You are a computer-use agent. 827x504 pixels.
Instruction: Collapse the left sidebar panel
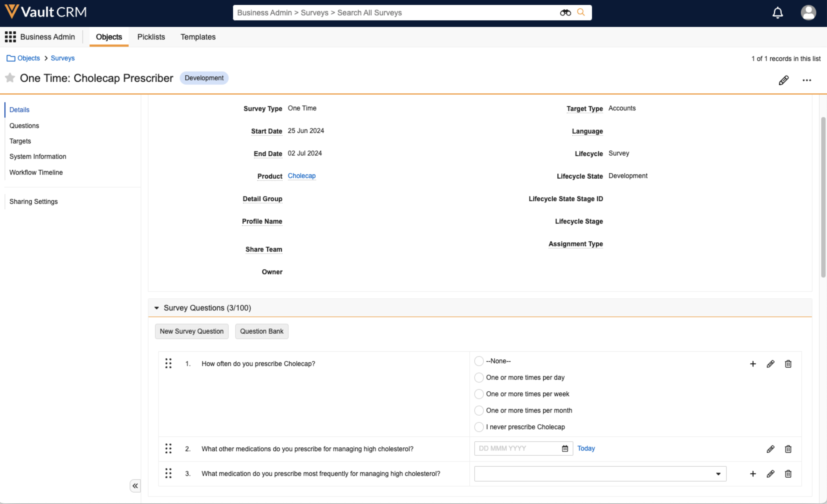[135, 486]
